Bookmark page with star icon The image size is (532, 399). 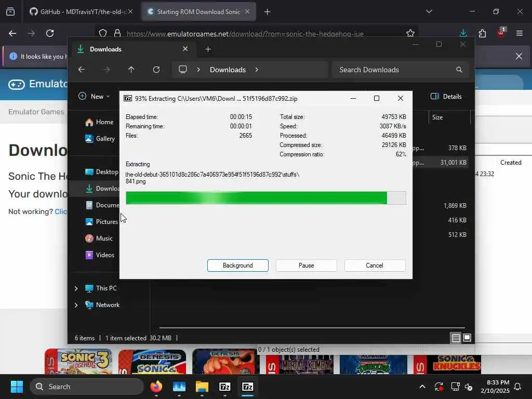[410, 33]
